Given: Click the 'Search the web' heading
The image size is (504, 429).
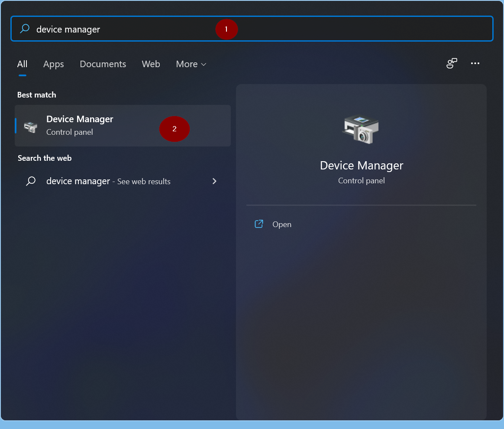Looking at the screenshot, I should [45, 158].
